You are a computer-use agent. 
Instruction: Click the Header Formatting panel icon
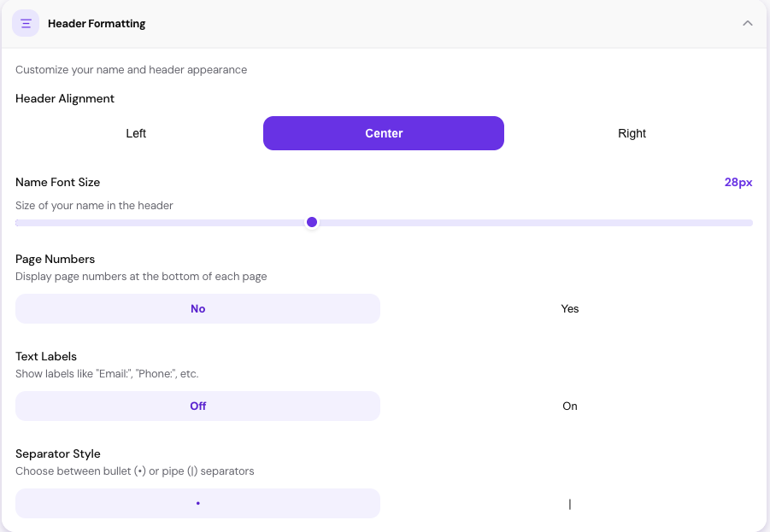(x=26, y=23)
